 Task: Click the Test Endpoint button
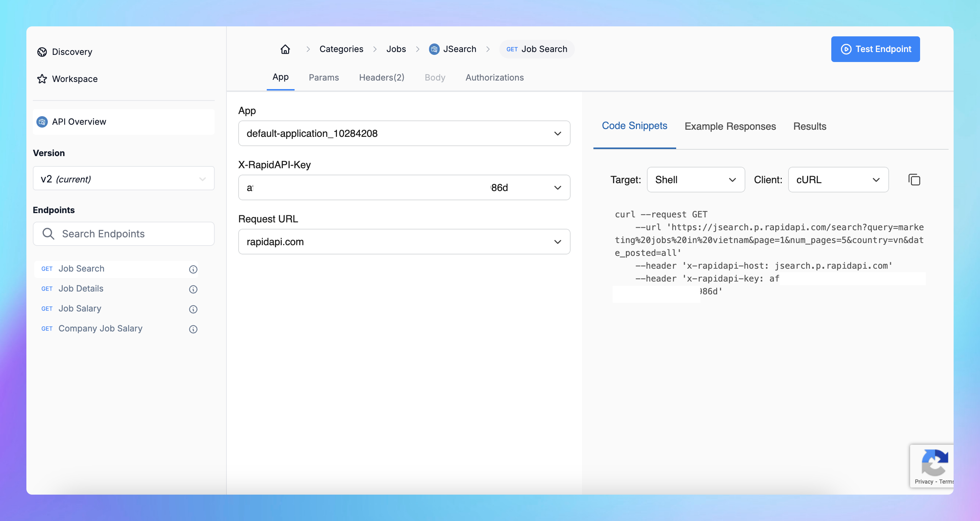point(875,49)
